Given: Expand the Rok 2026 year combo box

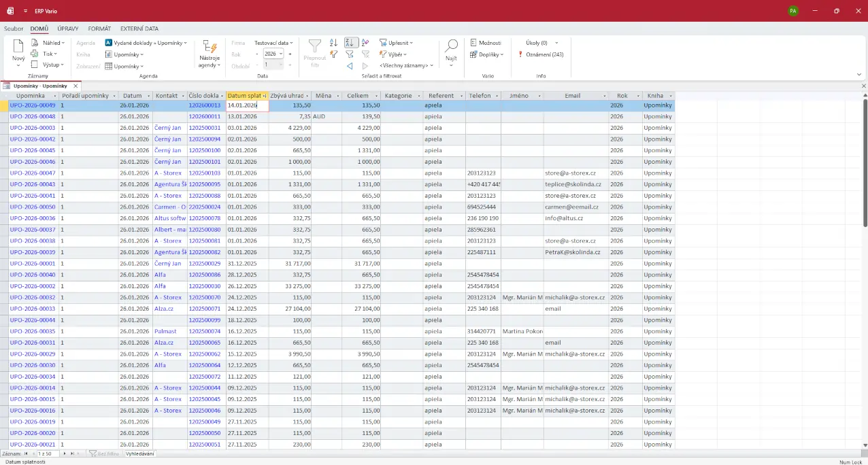Looking at the screenshot, I should [x=280, y=54].
